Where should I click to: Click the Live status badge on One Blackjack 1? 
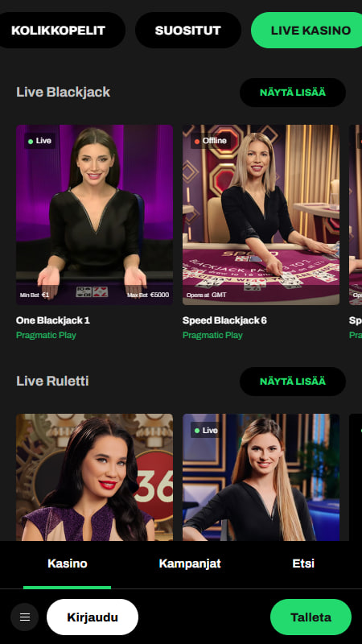click(x=39, y=141)
